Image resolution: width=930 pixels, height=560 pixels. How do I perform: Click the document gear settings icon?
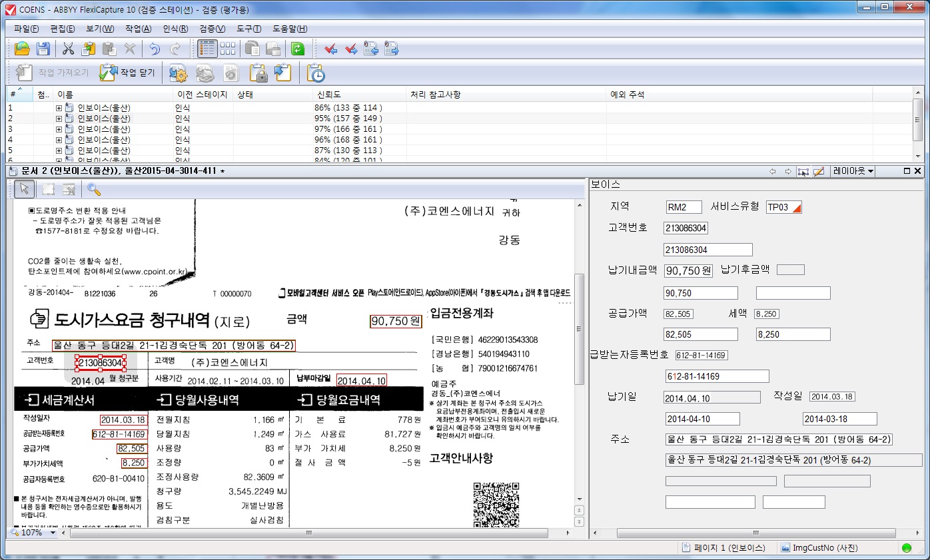tap(177, 73)
